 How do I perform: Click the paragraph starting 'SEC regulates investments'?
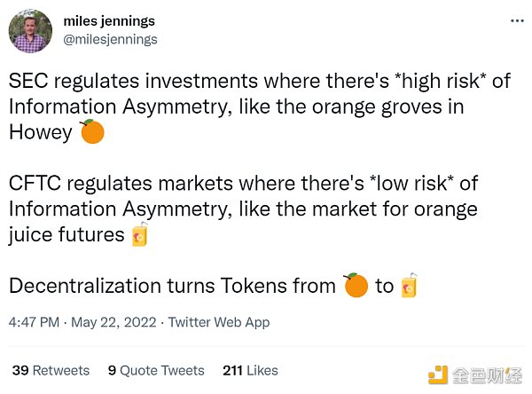(260, 106)
